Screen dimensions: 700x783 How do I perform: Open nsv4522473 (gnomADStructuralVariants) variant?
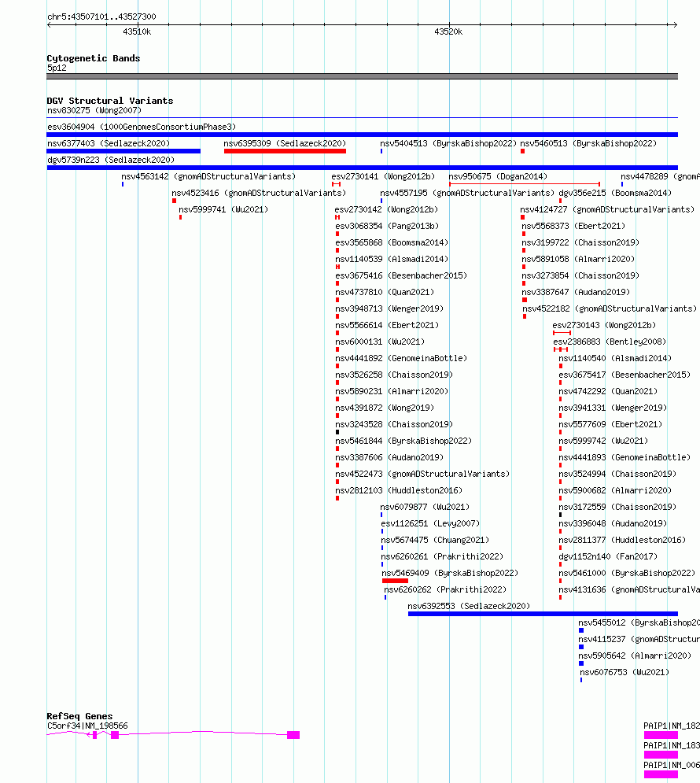pos(422,473)
